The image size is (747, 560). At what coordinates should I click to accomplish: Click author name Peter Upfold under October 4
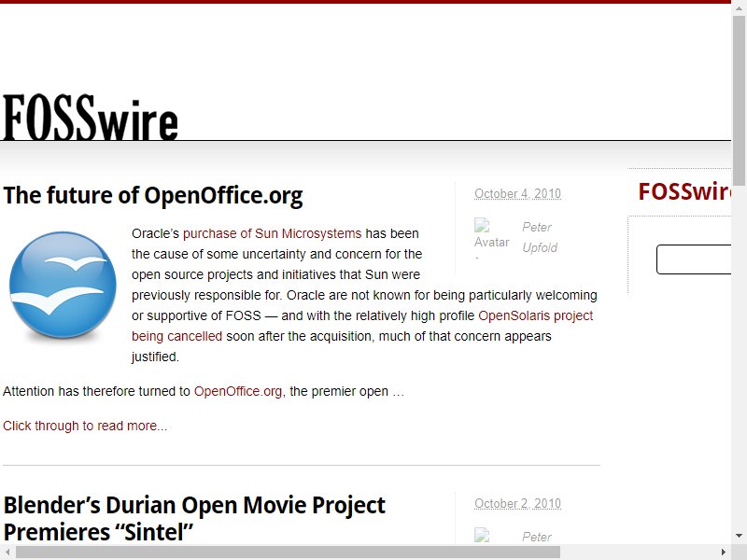tap(540, 237)
